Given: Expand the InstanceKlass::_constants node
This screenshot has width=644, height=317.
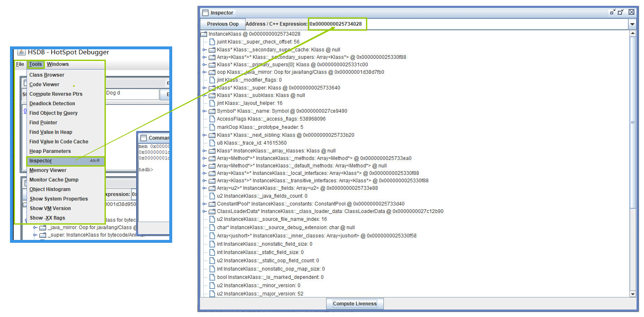Looking at the screenshot, I should (204, 204).
